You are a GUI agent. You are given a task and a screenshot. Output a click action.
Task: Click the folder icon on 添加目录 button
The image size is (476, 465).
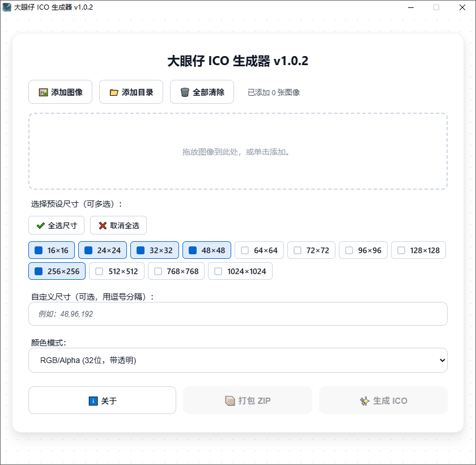(113, 91)
